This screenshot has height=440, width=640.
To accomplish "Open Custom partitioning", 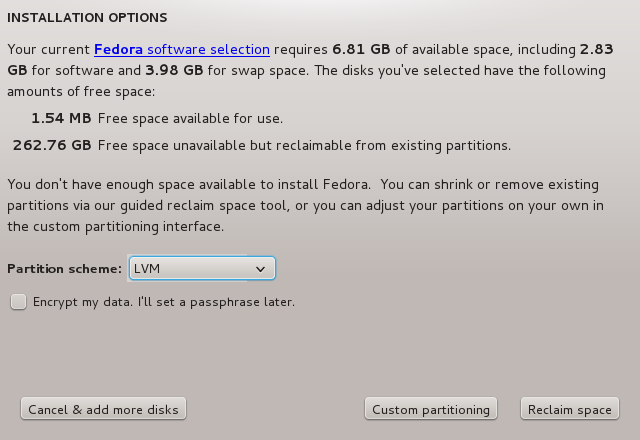I will [431, 409].
